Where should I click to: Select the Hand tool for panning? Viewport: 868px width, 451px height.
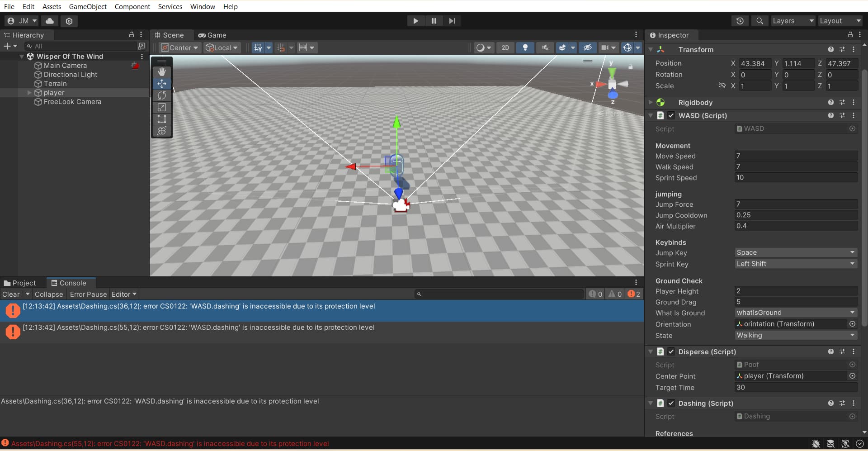pos(161,71)
